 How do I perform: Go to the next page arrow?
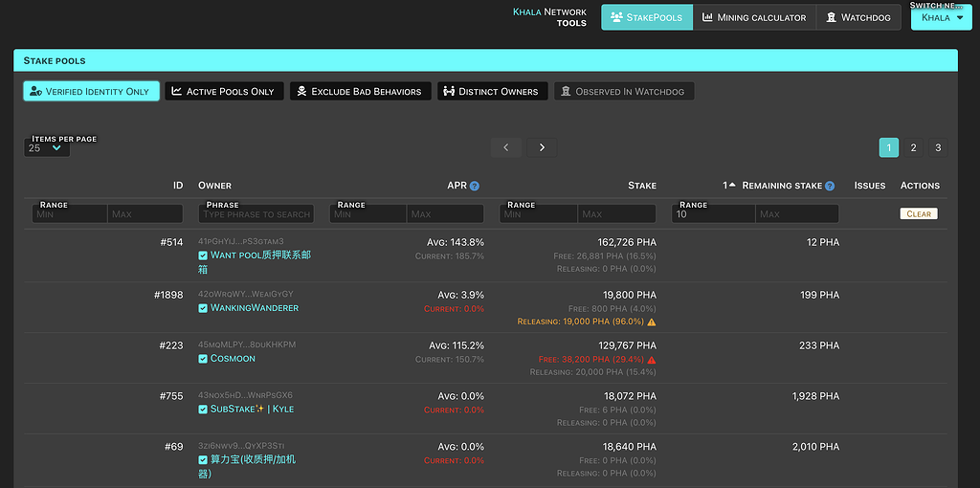tap(542, 147)
